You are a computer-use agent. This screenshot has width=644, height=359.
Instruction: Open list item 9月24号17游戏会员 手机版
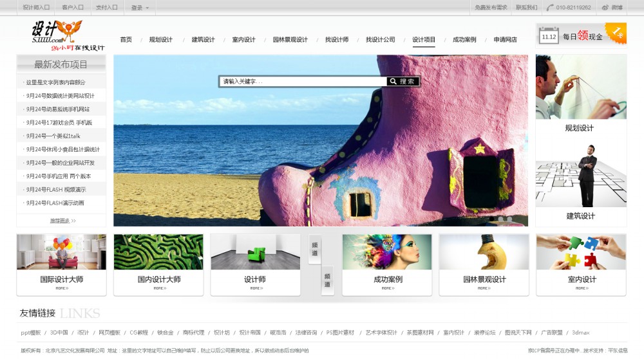[x=59, y=122]
